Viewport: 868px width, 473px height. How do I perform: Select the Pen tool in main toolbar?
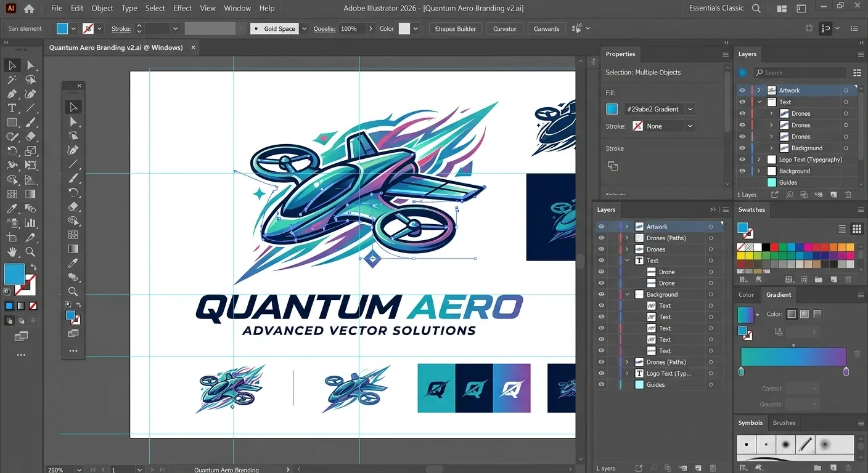12,94
